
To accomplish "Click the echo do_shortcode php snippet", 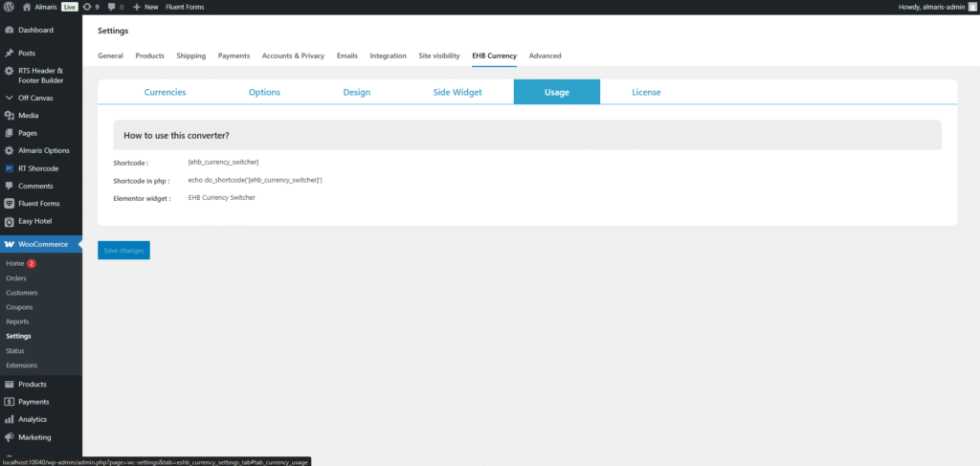I will coord(255,180).
